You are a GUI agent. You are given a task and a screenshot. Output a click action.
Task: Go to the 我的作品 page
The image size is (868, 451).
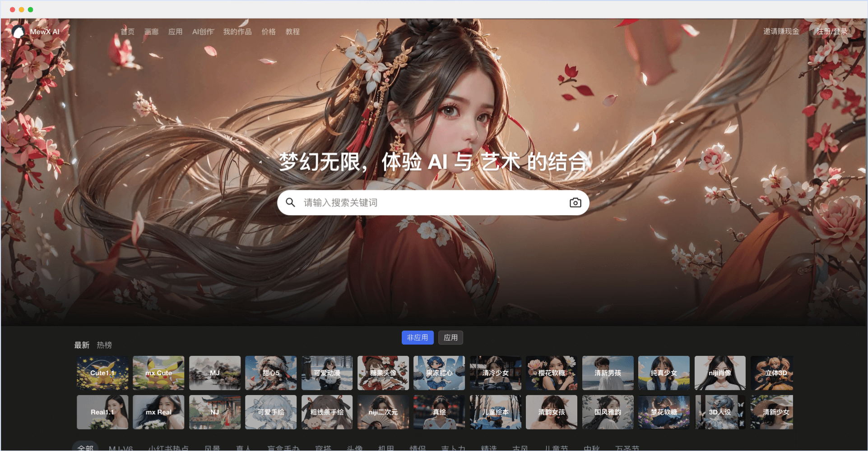pyautogui.click(x=237, y=32)
